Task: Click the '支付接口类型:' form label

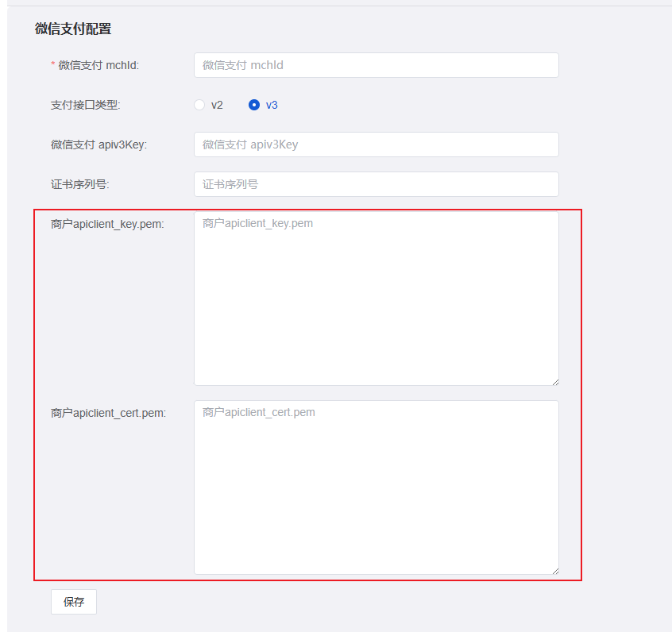Action: [85, 105]
